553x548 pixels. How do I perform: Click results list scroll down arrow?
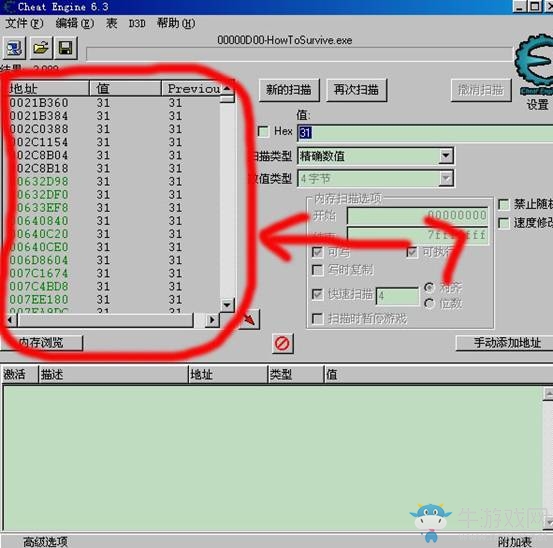point(227,305)
